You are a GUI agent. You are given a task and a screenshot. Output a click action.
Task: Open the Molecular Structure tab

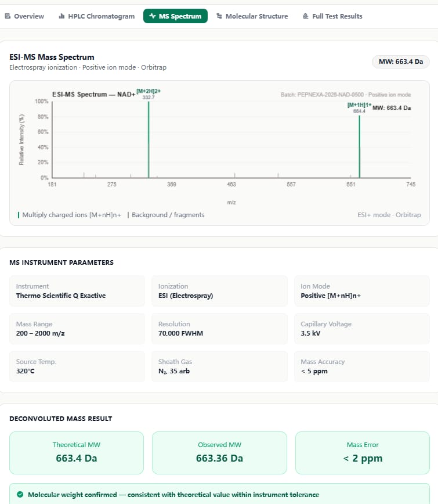click(x=252, y=16)
